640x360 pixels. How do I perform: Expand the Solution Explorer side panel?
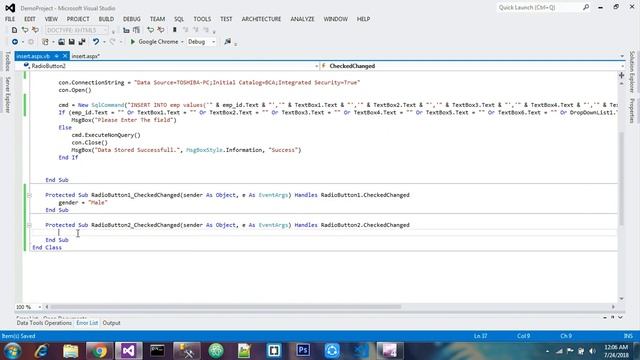point(632,71)
